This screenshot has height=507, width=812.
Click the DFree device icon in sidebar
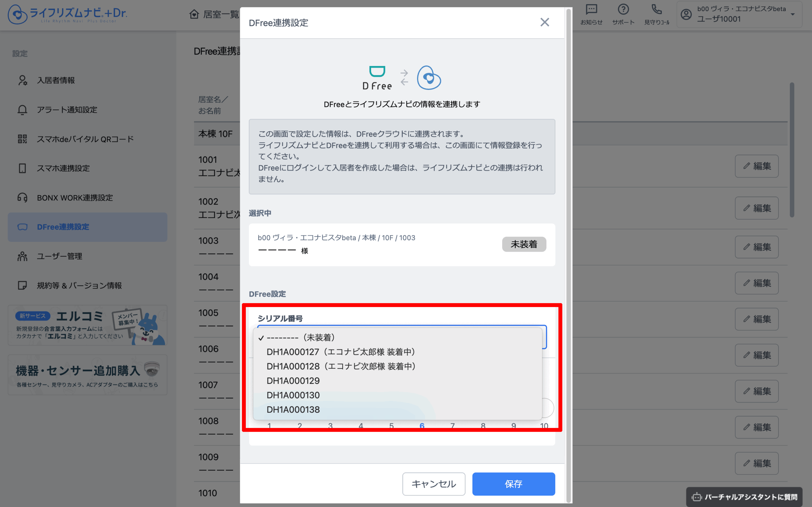23,227
